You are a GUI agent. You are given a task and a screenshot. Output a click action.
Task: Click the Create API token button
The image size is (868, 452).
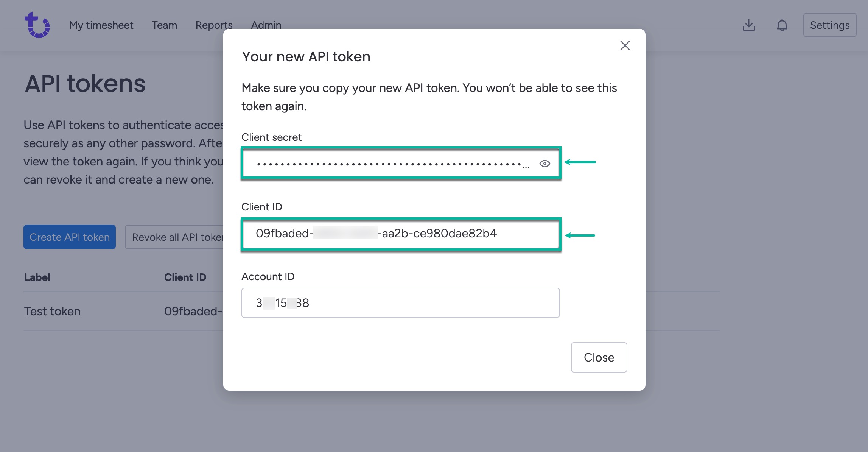(70, 237)
